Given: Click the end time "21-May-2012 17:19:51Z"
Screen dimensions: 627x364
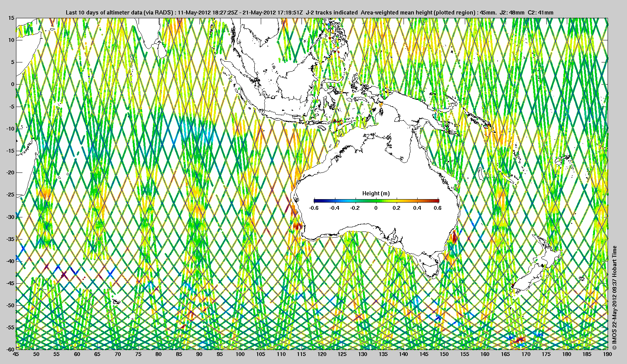Looking at the screenshot, I should (273, 13).
